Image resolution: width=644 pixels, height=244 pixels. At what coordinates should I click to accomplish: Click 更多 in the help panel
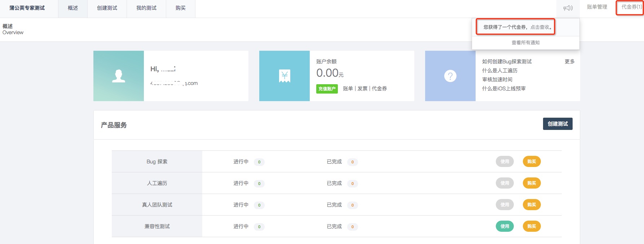[570, 62]
